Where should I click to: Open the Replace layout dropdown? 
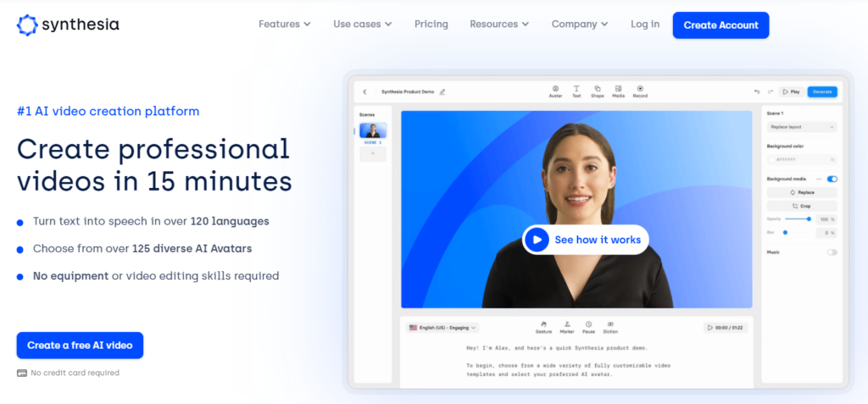coord(802,127)
